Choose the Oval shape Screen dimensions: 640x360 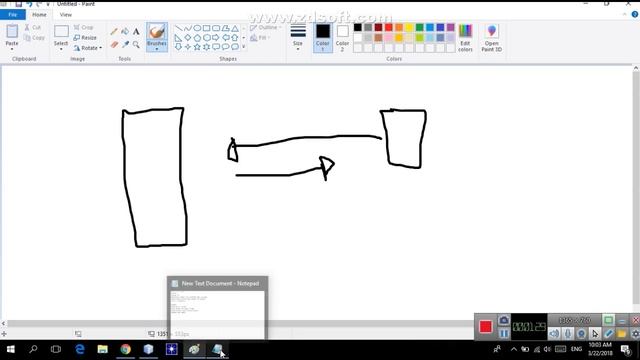[197, 28]
